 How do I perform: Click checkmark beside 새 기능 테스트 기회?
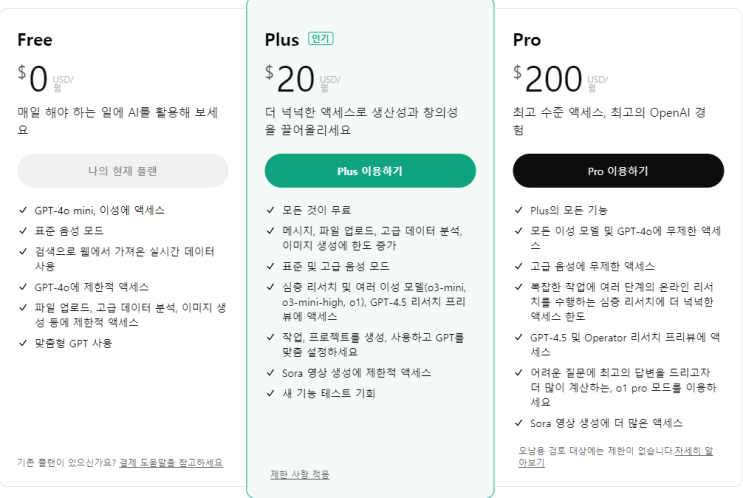pos(271,393)
